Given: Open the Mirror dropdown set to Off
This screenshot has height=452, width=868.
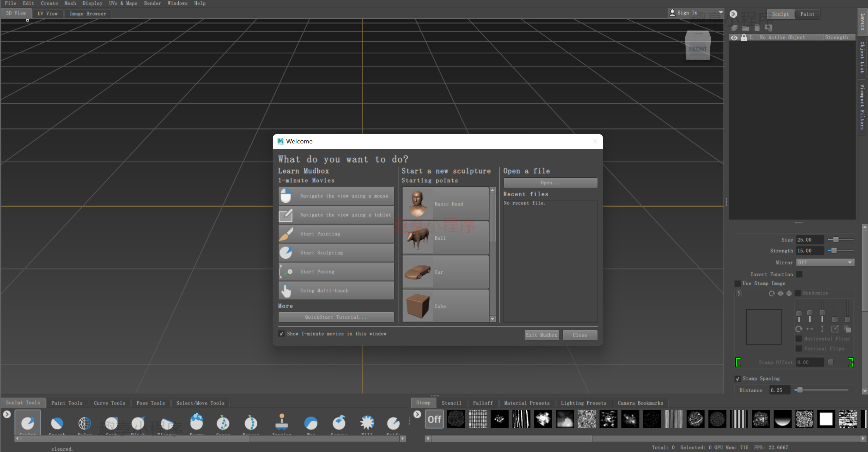Looking at the screenshot, I should click(x=825, y=262).
